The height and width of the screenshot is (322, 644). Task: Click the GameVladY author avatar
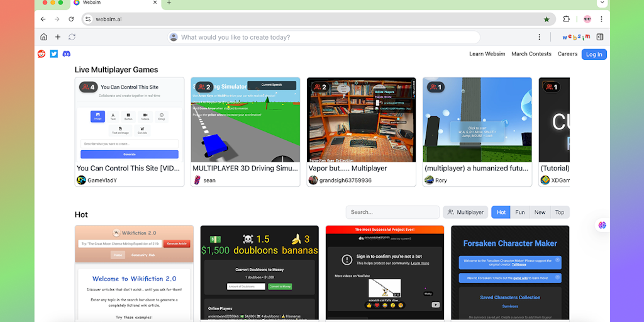pyautogui.click(x=81, y=180)
